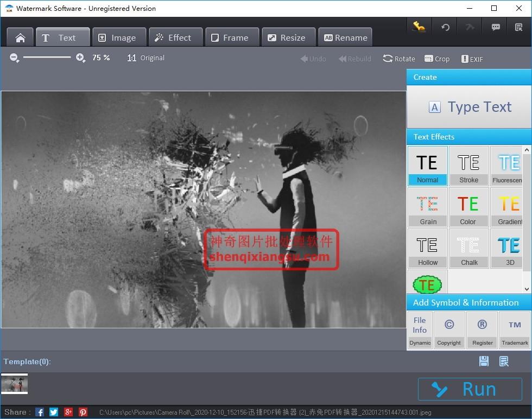Click the Type Text button

point(469,107)
